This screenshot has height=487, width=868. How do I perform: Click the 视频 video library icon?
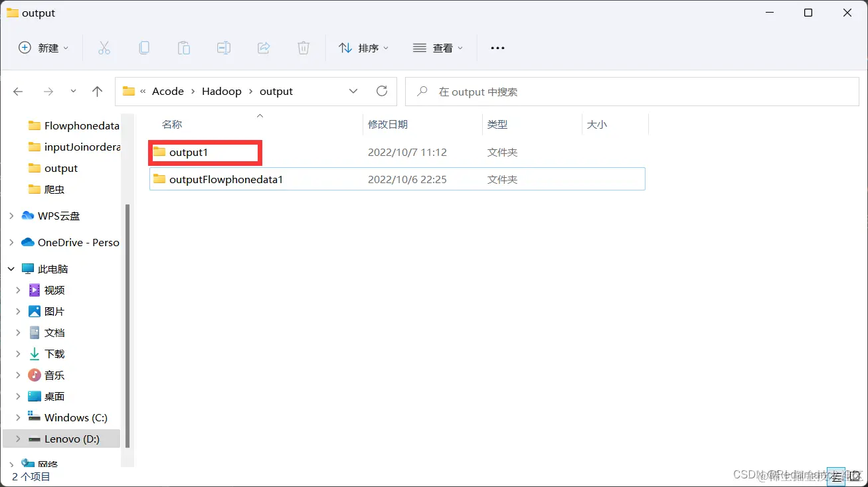click(x=35, y=291)
